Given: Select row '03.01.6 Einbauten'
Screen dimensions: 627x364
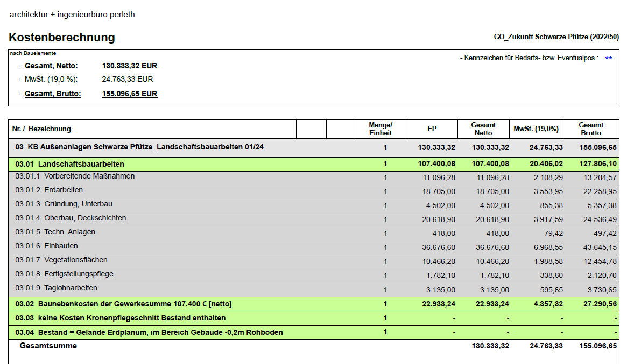Looking at the screenshot, I should click(313, 248).
